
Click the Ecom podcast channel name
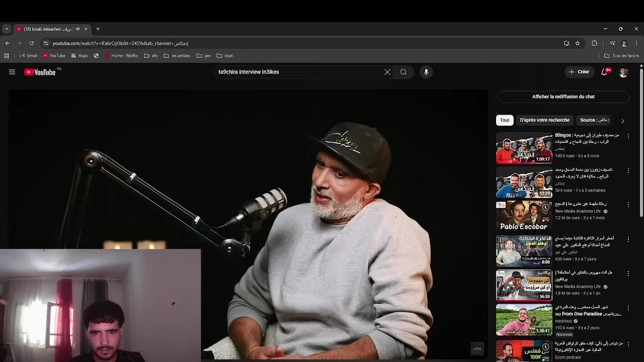pos(568,357)
